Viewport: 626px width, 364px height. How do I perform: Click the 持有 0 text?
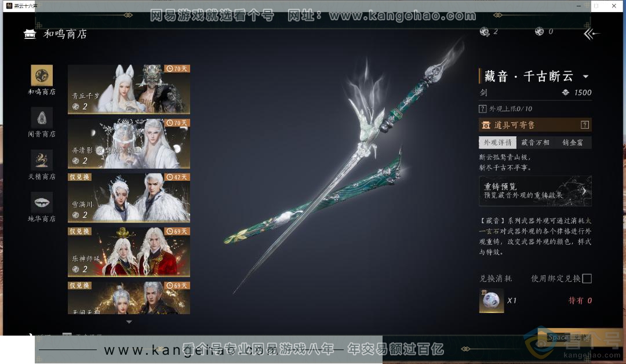pyautogui.click(x=580, y=301)
